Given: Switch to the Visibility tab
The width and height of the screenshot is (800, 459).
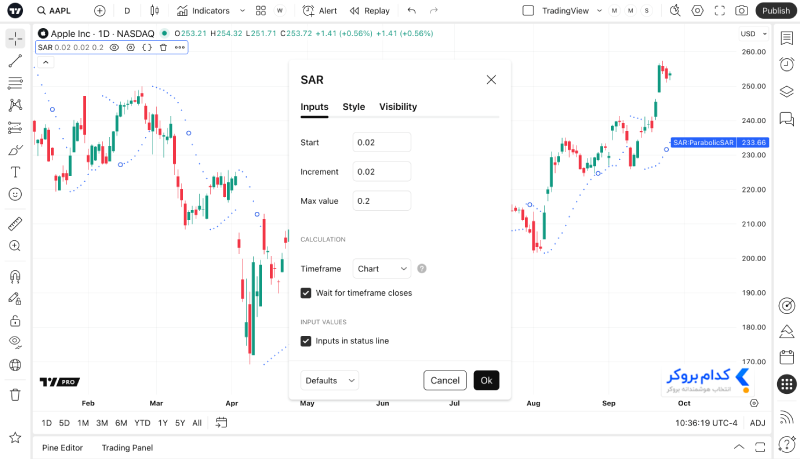Looking at the screenshot, I should pos(398,107).
